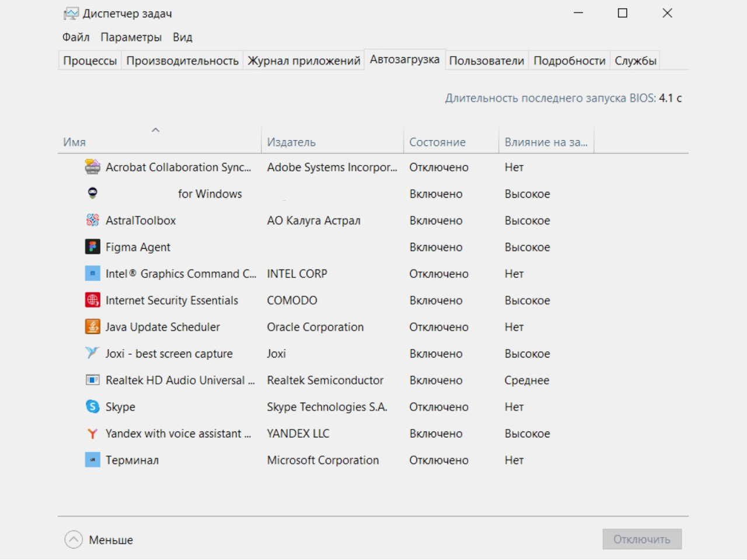
Task: Select the Терминал app icon
Action: (92, 460)
